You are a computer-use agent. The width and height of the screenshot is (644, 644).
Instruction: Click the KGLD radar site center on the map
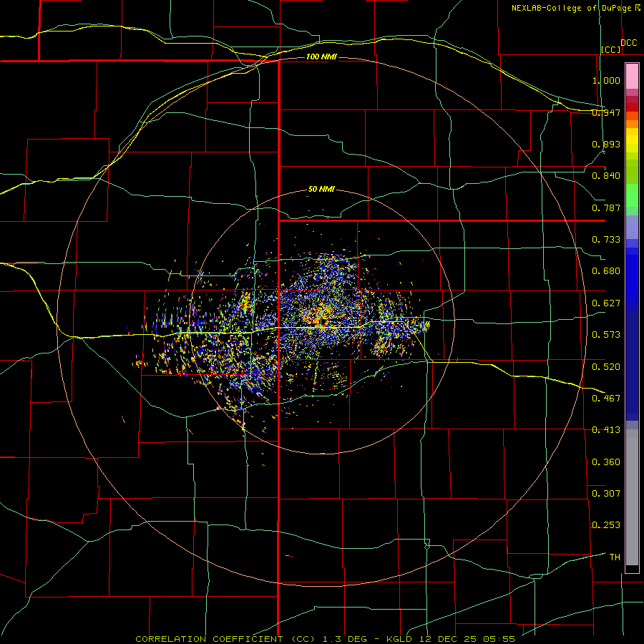tap(323, 322)
